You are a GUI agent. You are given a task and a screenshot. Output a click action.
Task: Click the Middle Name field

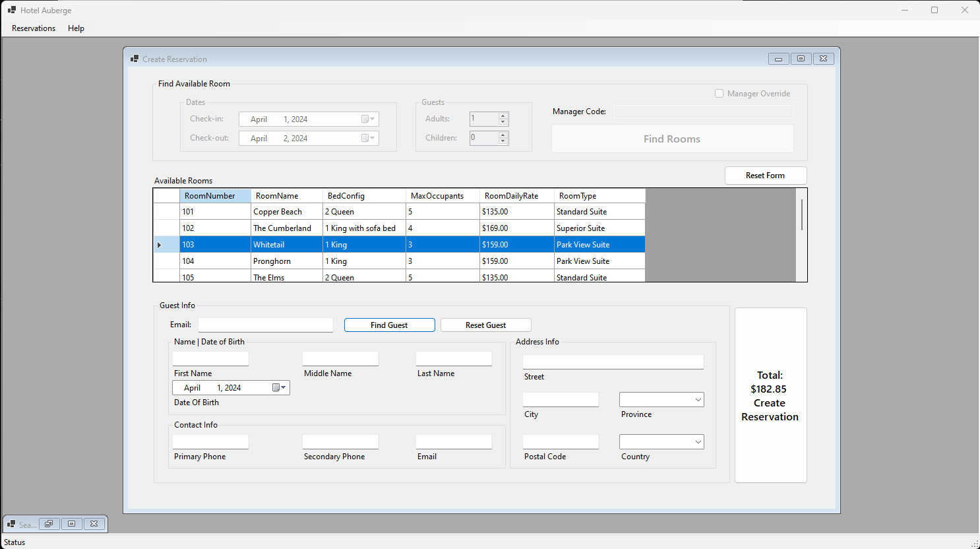coord(340,359)
